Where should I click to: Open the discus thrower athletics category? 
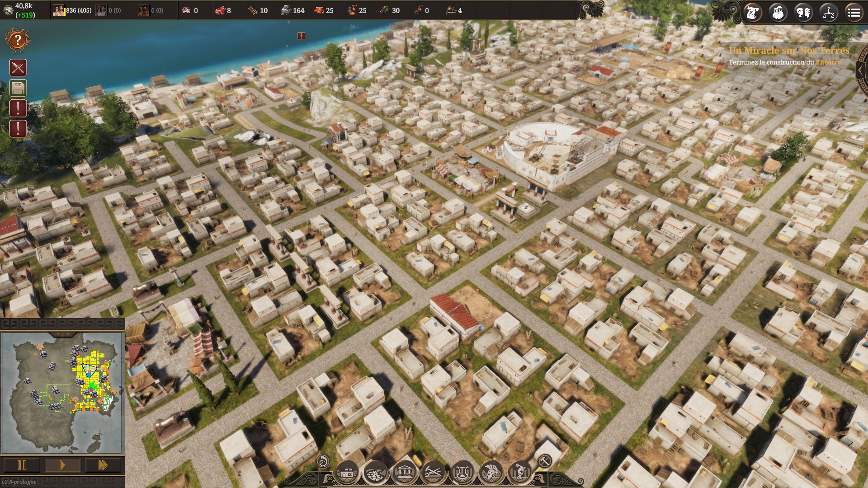pyautogui.click(x=519, y=473)
